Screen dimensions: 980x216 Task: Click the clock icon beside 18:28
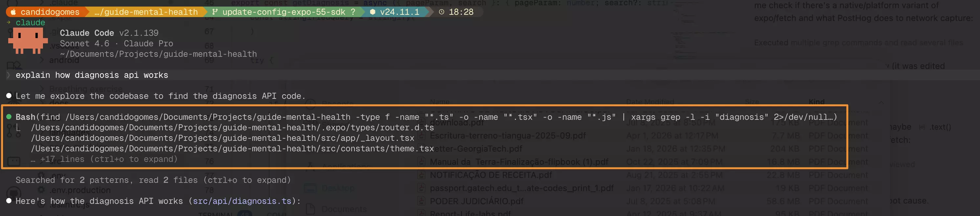(x=441, y=12)
